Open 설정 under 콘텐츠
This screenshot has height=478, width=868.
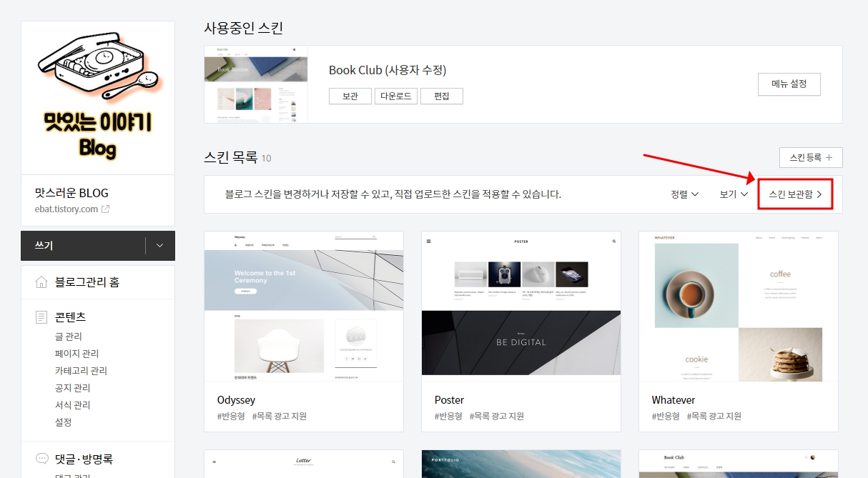click(x=64, y=422)
